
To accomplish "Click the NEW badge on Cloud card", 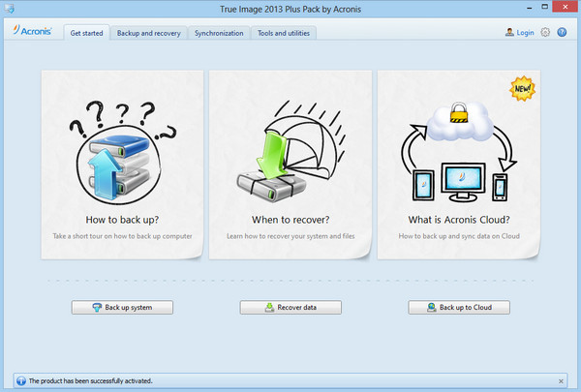I will coord(523,89).
